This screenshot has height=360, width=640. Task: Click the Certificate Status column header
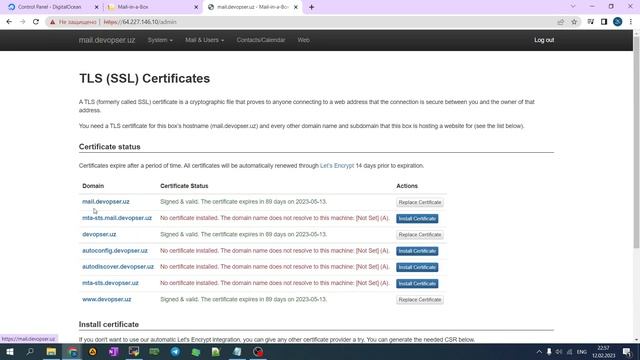[184, 186]
